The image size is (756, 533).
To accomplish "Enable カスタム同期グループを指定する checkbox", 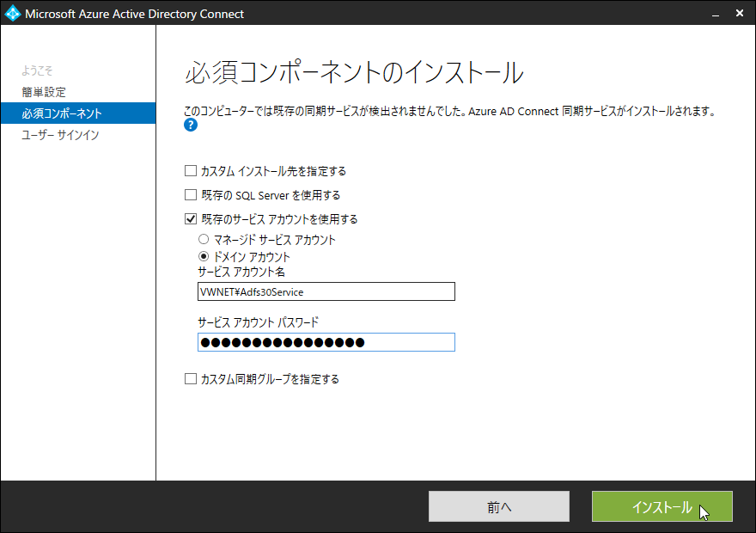I will (191, 378).
